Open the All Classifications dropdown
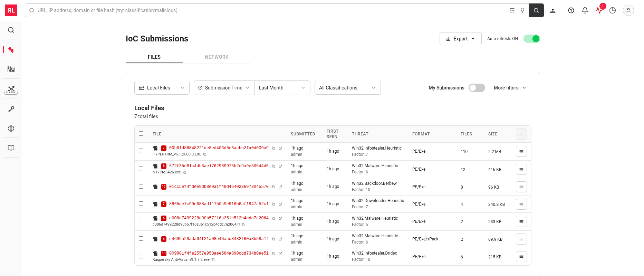The image size is (644, 276). point(348,88)
